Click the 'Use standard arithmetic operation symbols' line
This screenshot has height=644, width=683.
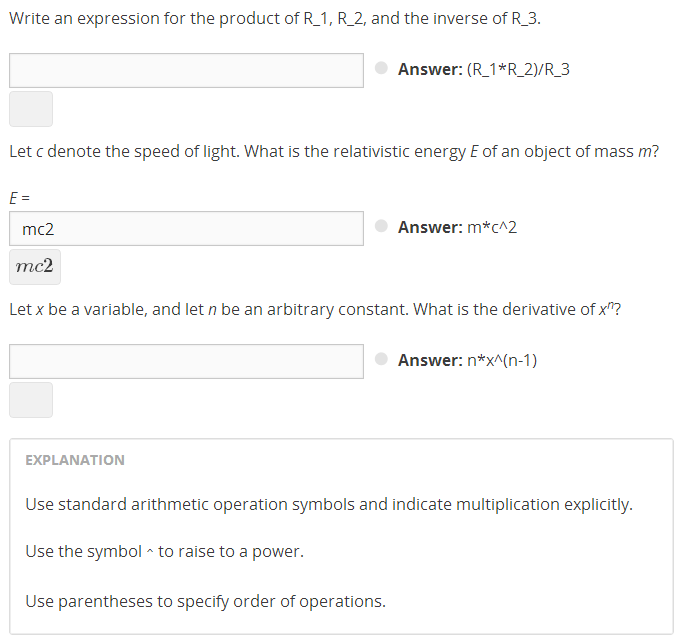point(329,504)
